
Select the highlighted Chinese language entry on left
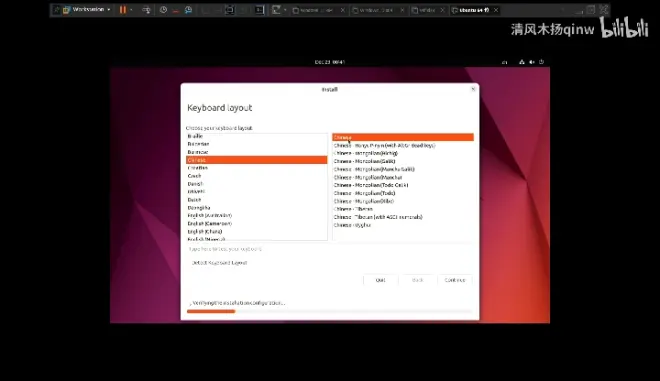pyautogui.click(x=256, y=160)
